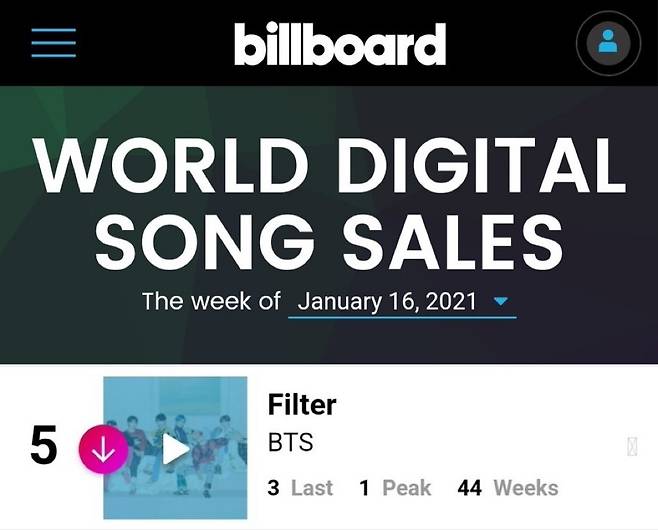Click the chart rank number 5
The image size is (658, 530).
(44, 447)
